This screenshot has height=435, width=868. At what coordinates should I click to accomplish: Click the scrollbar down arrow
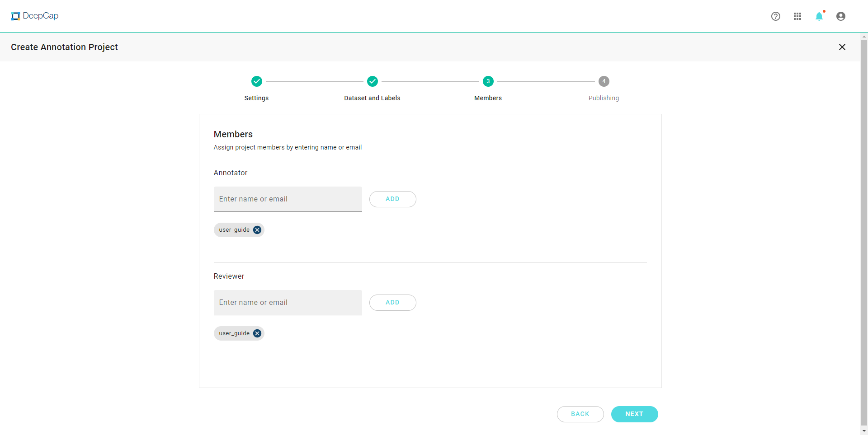(x=864, y=431)
